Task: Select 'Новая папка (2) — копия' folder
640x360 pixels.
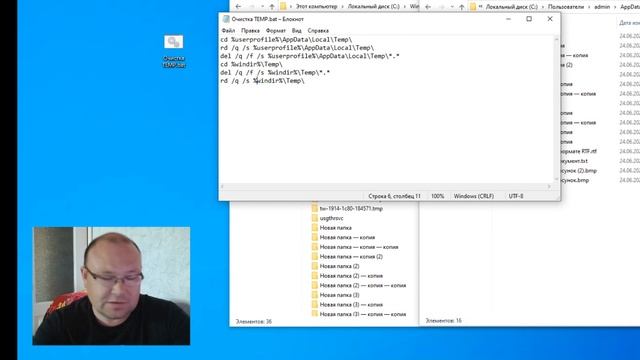Action: 351,276
